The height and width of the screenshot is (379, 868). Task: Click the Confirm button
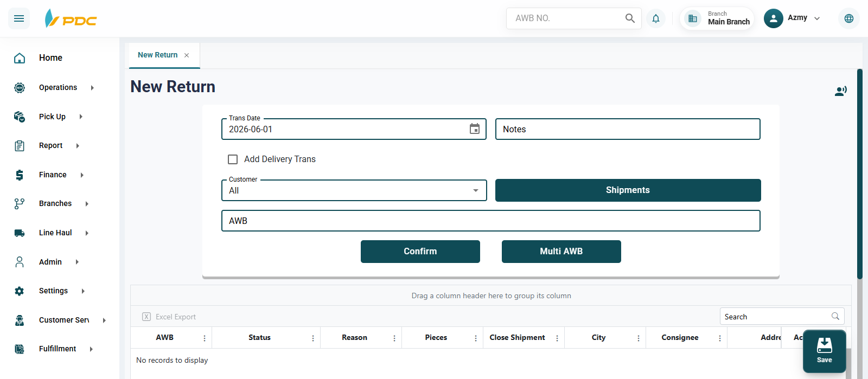point(420,252)
